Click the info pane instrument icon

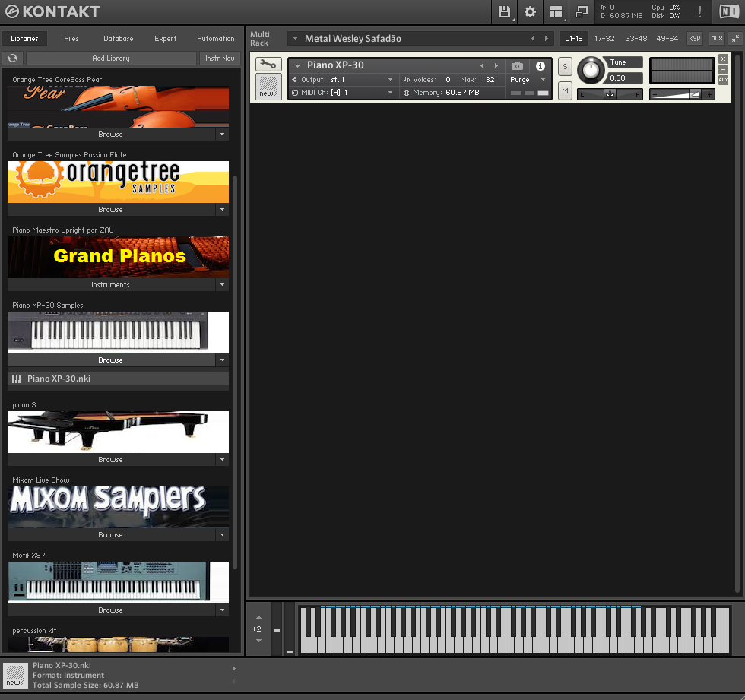click(16, 675)
